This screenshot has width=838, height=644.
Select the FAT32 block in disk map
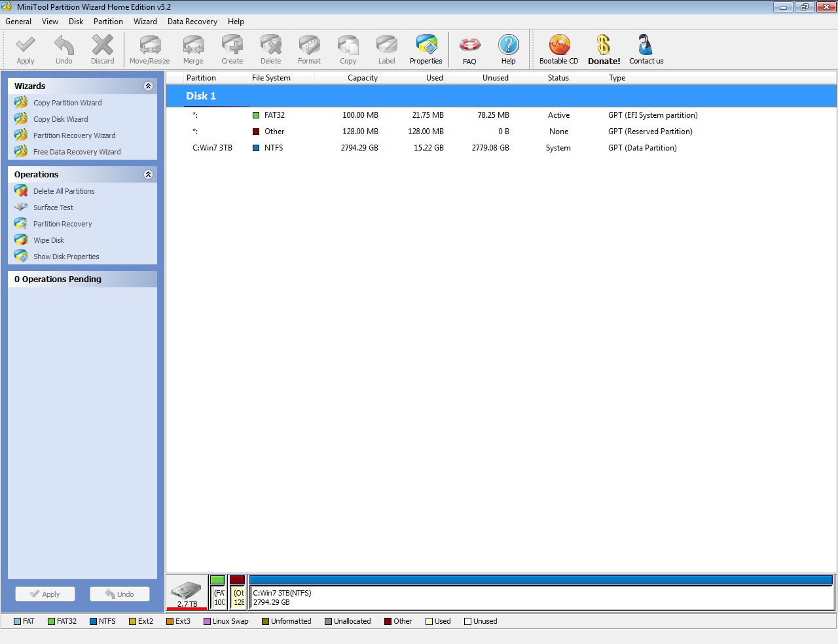[x=218, y=592]
